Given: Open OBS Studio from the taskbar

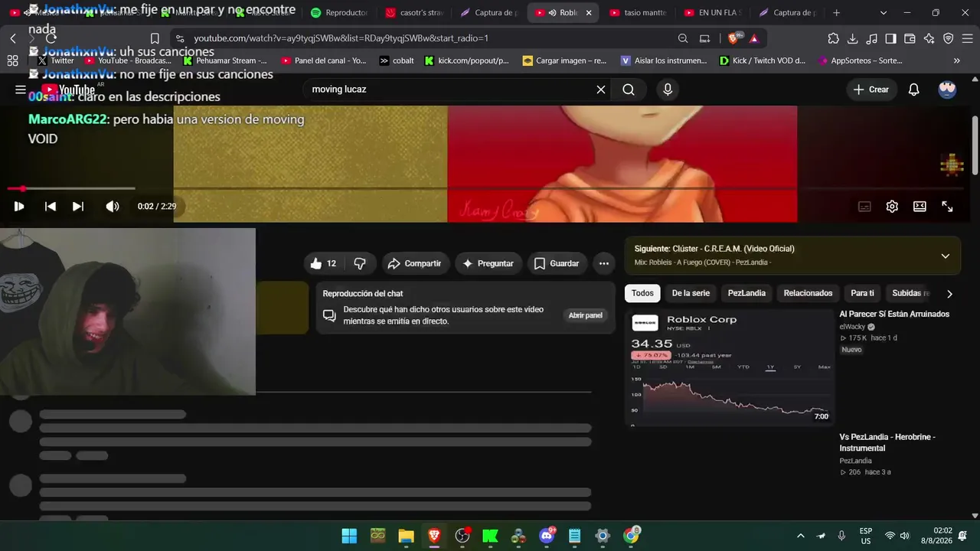Looking at the screenshot, I should pos(462,536).
